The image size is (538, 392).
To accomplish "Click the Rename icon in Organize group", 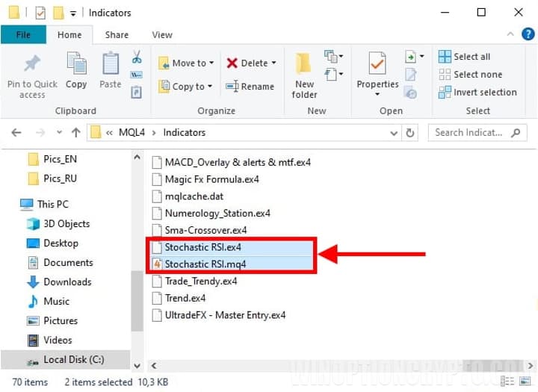I will point(232,87).
